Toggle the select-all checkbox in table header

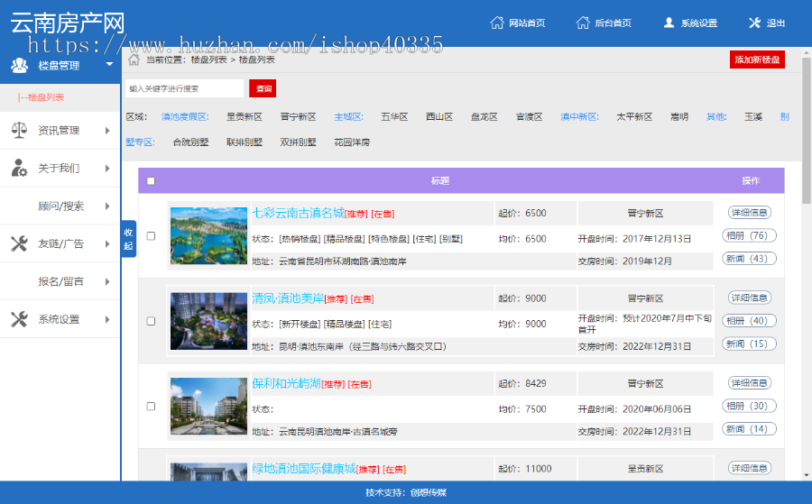[151, 181]
